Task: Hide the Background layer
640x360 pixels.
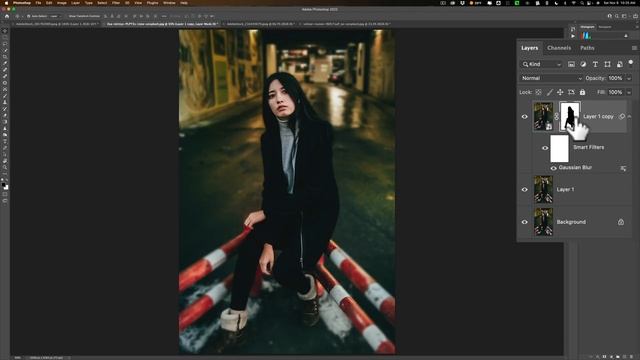Action: (x=524, y=222)
